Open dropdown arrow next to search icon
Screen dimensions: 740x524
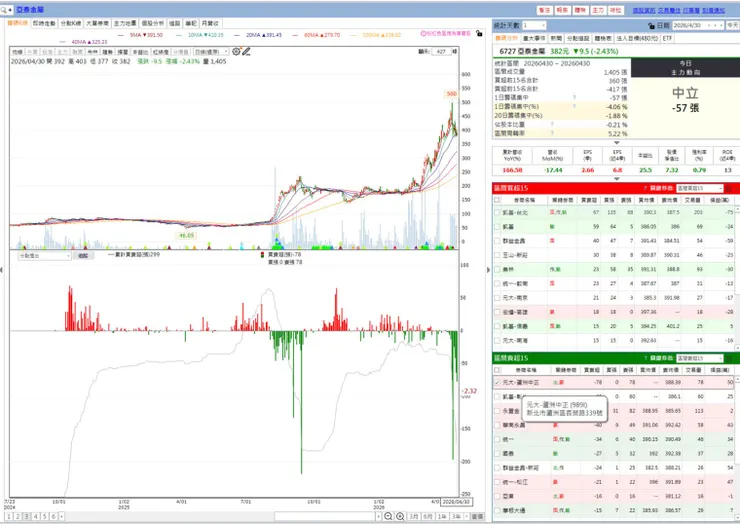point(10,9)
